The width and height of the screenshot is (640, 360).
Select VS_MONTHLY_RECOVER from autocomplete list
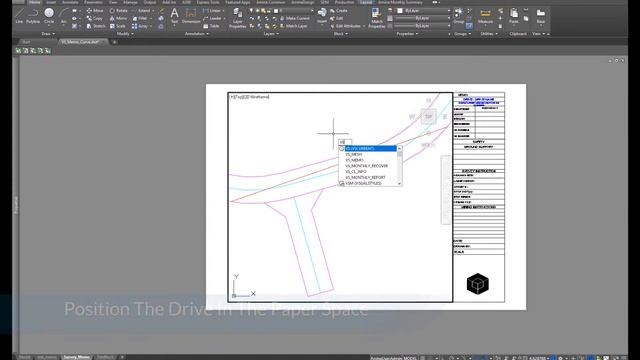tap(368, 166)
